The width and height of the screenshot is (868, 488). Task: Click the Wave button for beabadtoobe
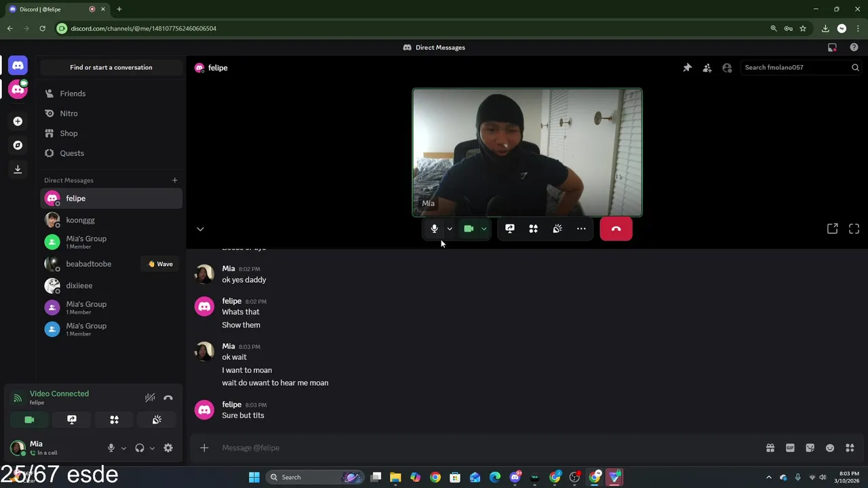161,264
